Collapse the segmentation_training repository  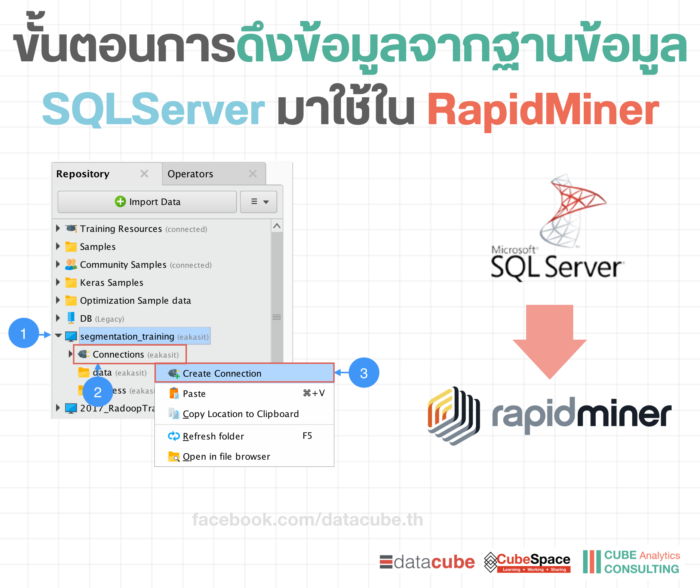tap(58, 336)
